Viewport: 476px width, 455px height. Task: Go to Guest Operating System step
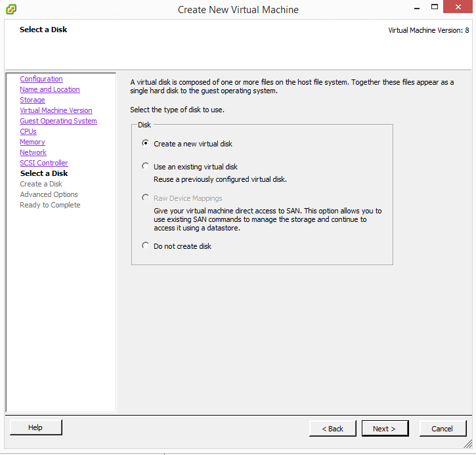point(58,121)
